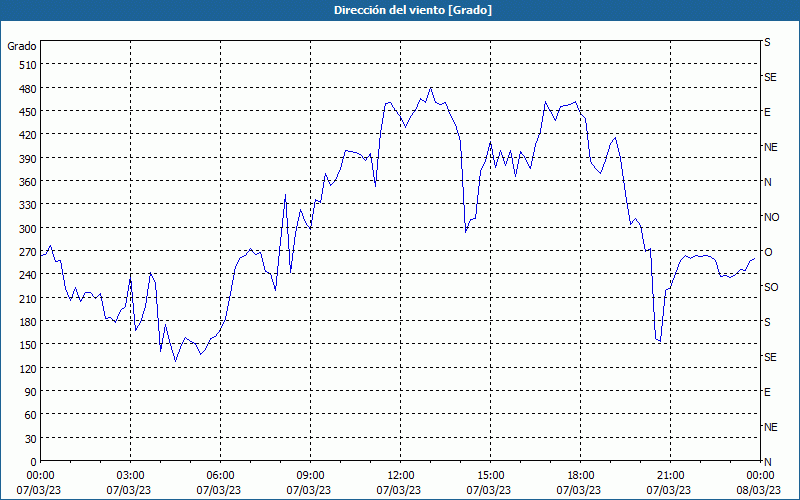Click the 210 tick label

point(29,298)
